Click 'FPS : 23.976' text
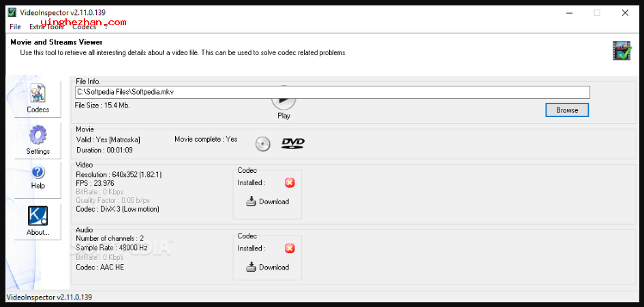The image size is (644, 307). coord(95,183)
